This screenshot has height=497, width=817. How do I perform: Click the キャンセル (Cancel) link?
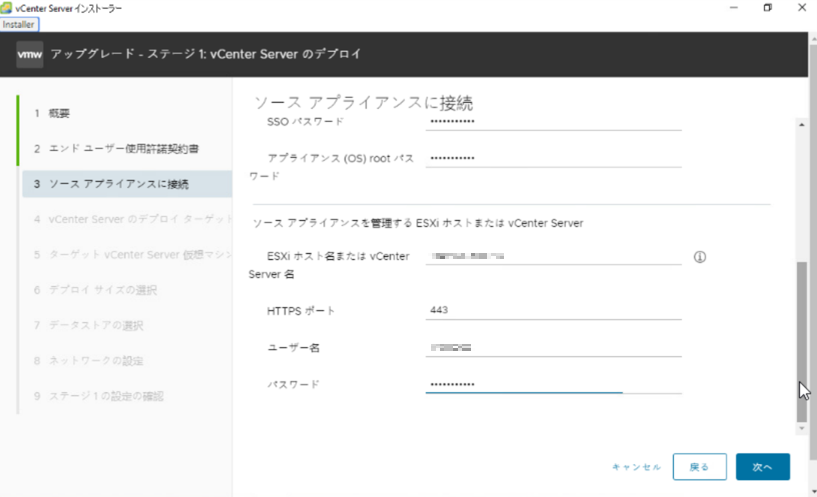point(636,467)
